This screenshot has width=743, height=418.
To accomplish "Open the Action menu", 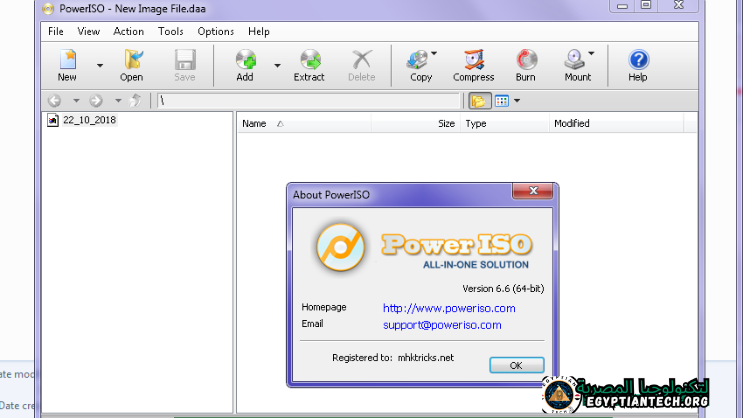I will tap(128, 31).
